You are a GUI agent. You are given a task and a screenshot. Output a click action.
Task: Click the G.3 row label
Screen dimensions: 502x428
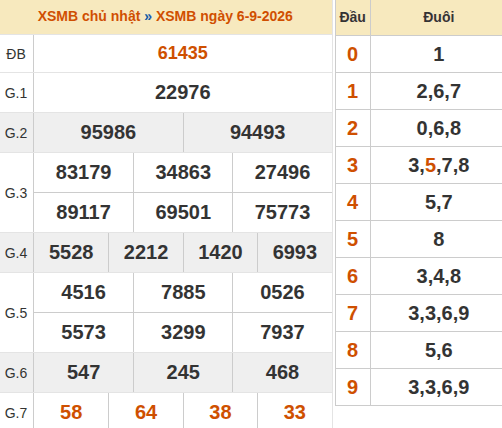(x=16, y=193)
